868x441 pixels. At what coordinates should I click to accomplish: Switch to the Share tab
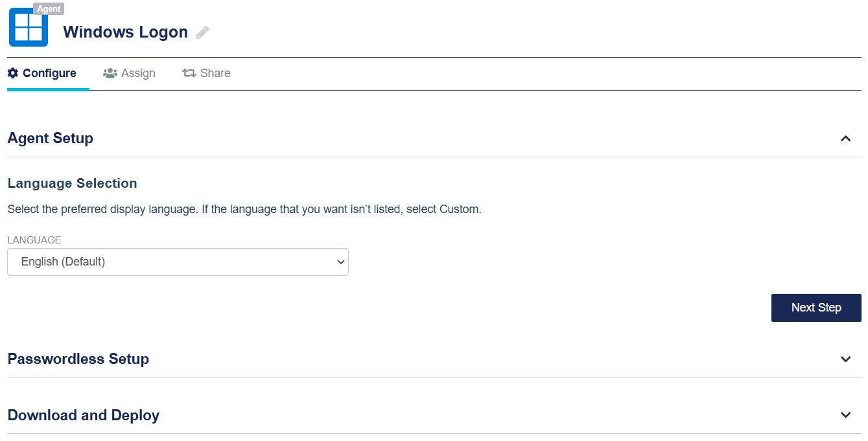point(206,73)
